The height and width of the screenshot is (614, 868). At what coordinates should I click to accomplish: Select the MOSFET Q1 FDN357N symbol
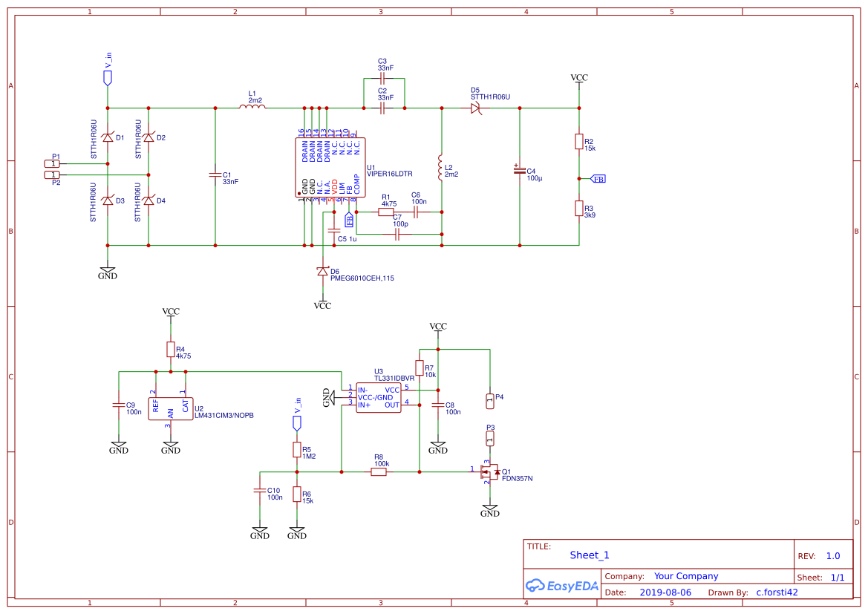point(490,473)
